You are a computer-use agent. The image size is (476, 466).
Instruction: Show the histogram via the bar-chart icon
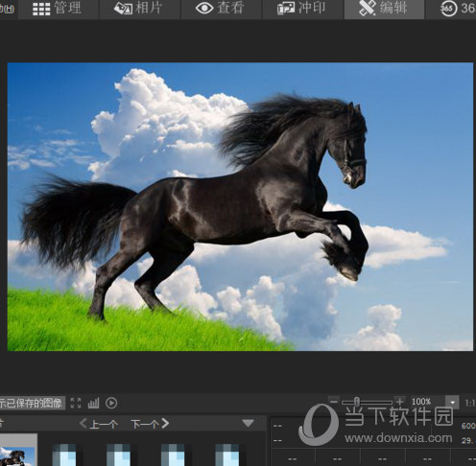point(93,403)
